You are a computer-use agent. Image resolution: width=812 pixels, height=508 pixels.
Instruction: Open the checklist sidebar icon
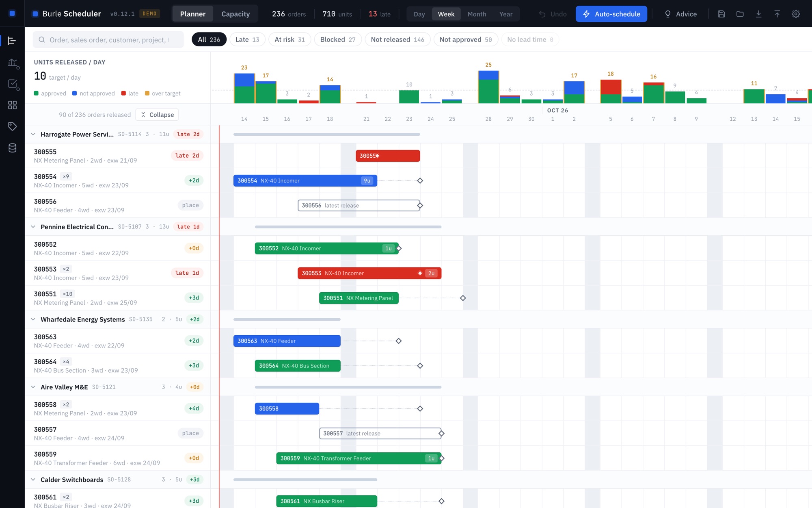click(x=12, y=84)
